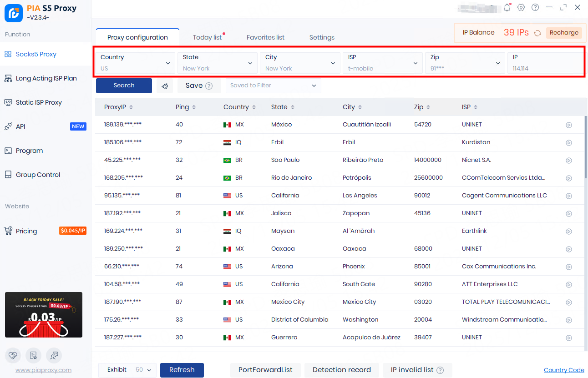Switch to the Favorites list tab
This screenshot has width=588, height=378.
[265, 37]
